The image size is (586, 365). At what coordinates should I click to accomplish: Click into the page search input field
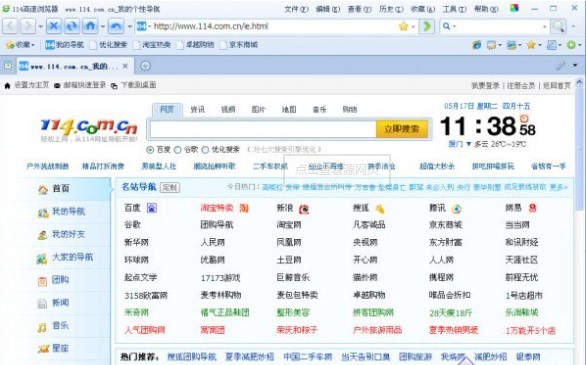[x=263, y=129]
